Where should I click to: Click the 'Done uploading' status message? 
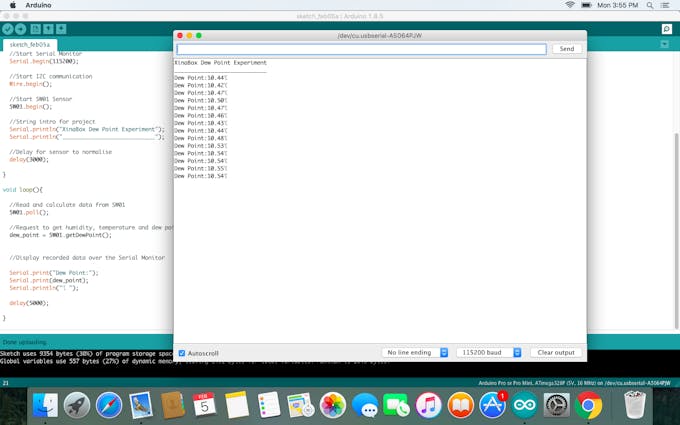[24, 342]
